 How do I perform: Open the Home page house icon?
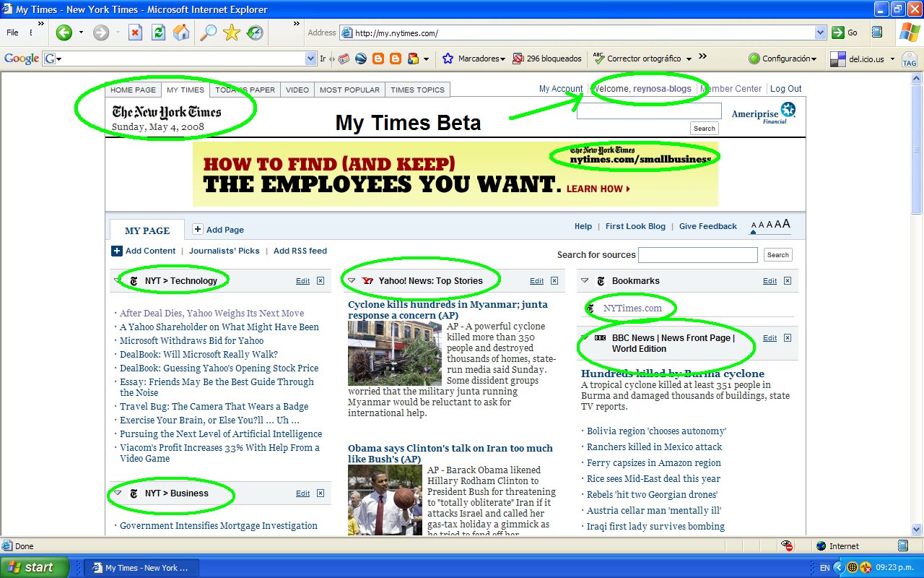181,33
